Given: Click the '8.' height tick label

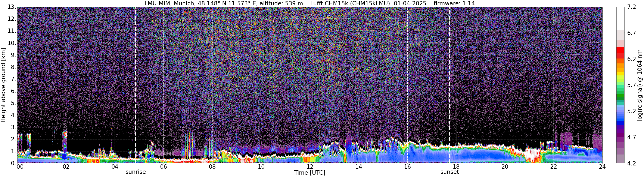Looking at the screenshot, I should (x=13, y=67).
